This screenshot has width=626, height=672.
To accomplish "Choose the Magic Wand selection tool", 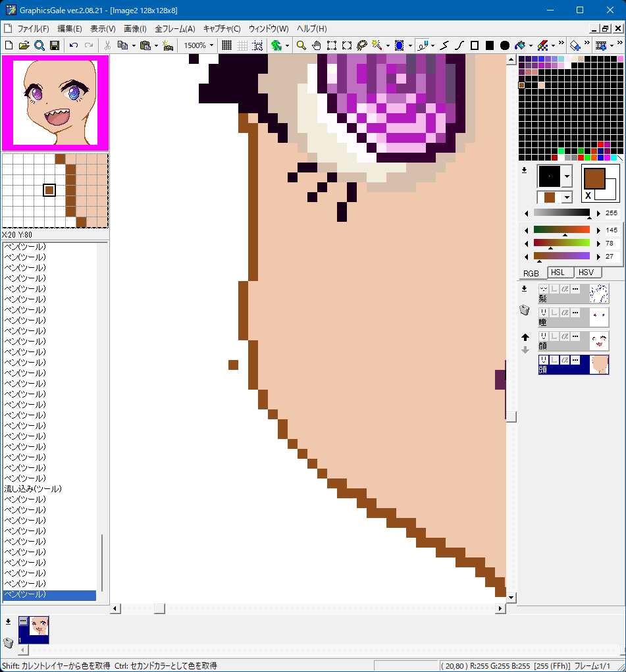I will [377, 45].
